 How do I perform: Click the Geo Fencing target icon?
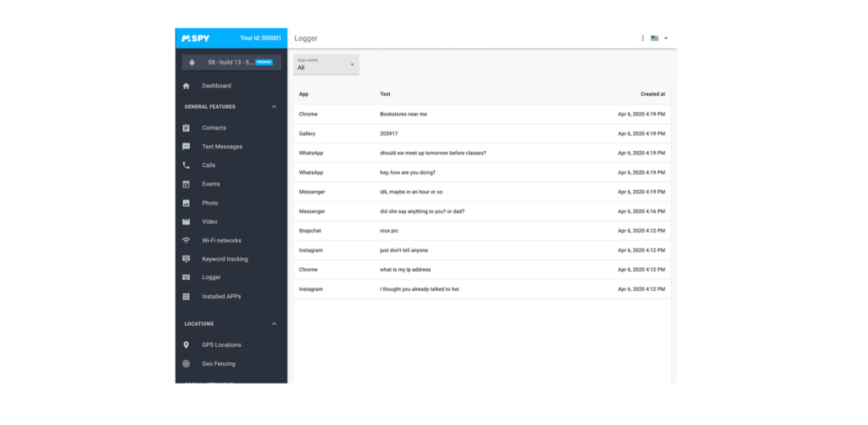click(186, 363)
